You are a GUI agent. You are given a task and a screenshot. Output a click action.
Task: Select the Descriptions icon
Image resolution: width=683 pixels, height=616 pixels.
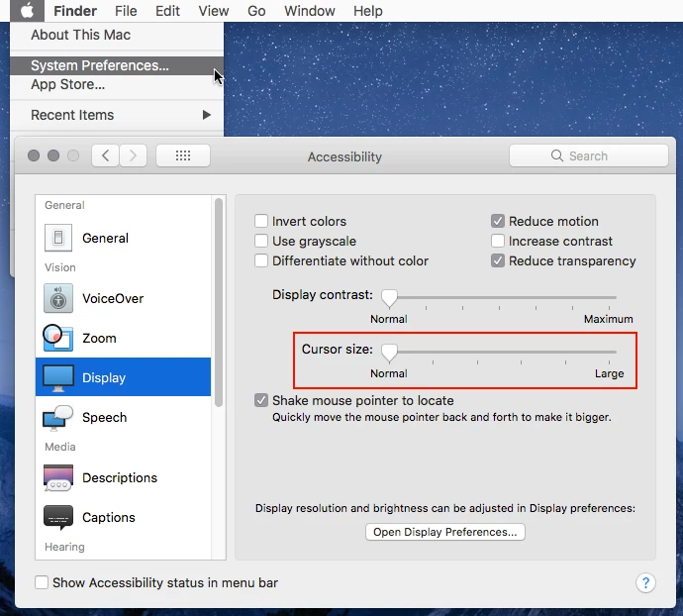tap(58, 477)
